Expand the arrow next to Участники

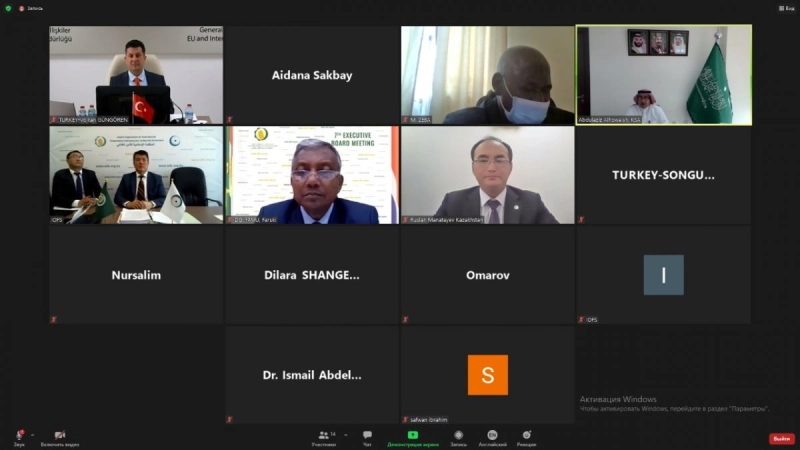point(346,435)
